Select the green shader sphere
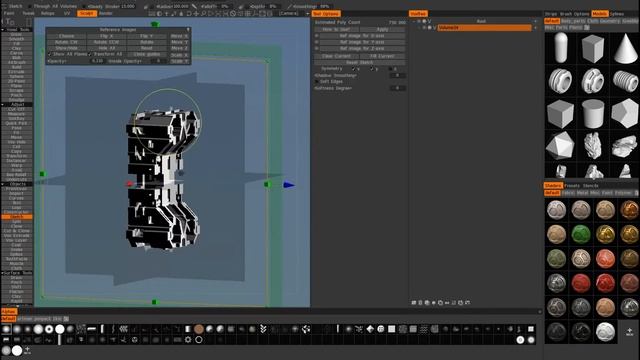 (x=581, y=234)
